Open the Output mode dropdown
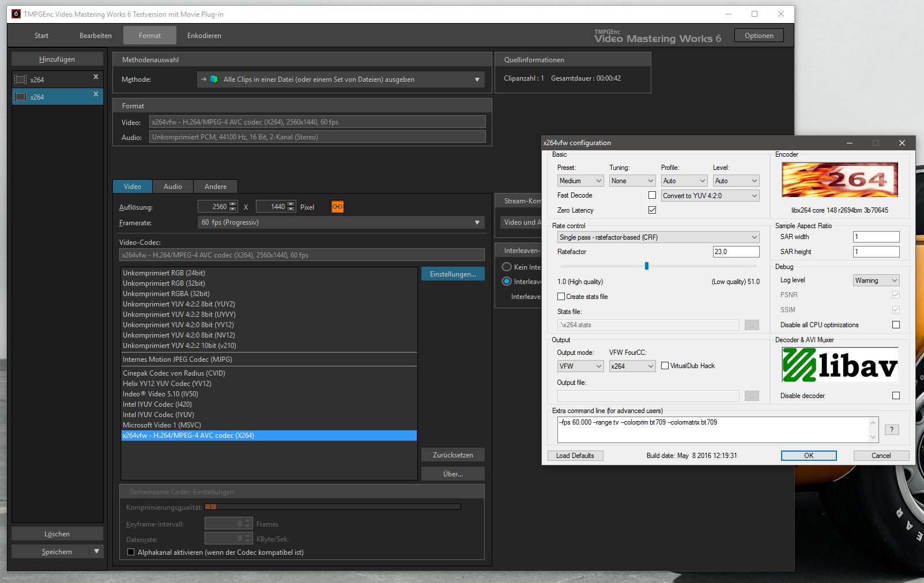 (x=580, y=366)
